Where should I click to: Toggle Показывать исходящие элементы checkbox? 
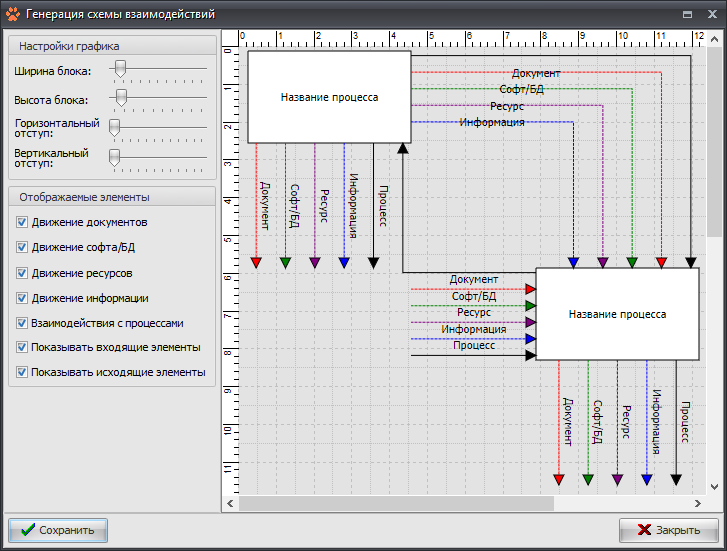22,372
